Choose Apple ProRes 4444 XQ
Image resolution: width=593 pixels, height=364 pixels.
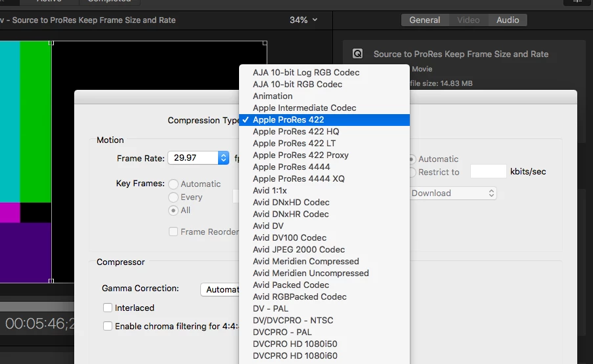click(324, 178)
